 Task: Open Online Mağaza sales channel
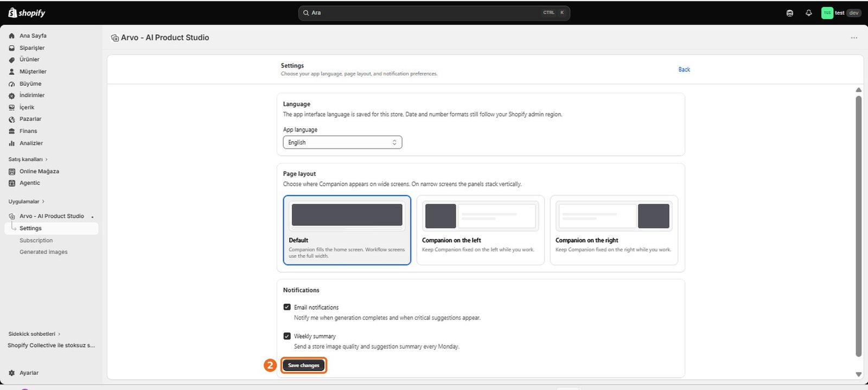coord(39,172)
